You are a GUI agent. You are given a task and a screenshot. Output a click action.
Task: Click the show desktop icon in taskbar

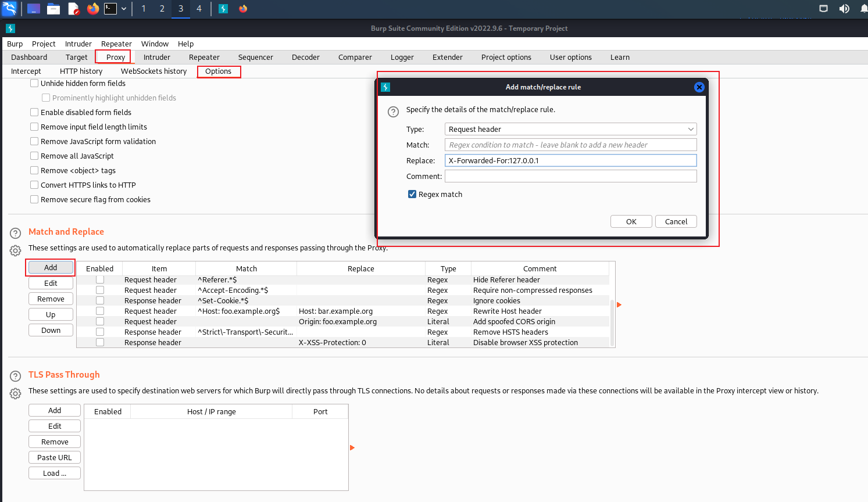34,9
